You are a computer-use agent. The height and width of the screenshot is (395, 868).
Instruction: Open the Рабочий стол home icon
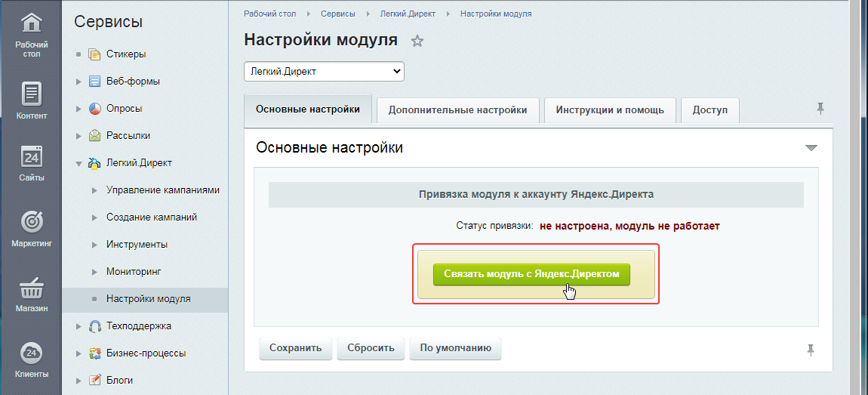point(32,24)
